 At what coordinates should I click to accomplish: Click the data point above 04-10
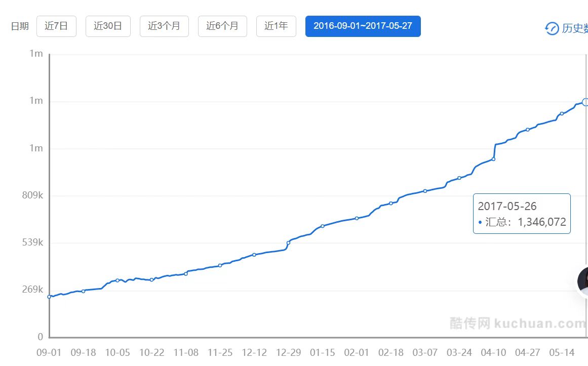(493, 159)
